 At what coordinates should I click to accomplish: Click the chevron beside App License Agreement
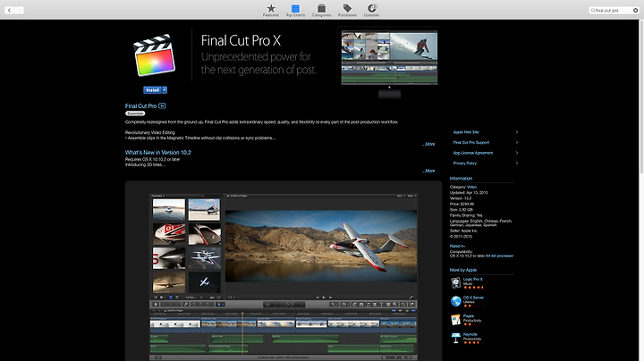click(517, 153)
